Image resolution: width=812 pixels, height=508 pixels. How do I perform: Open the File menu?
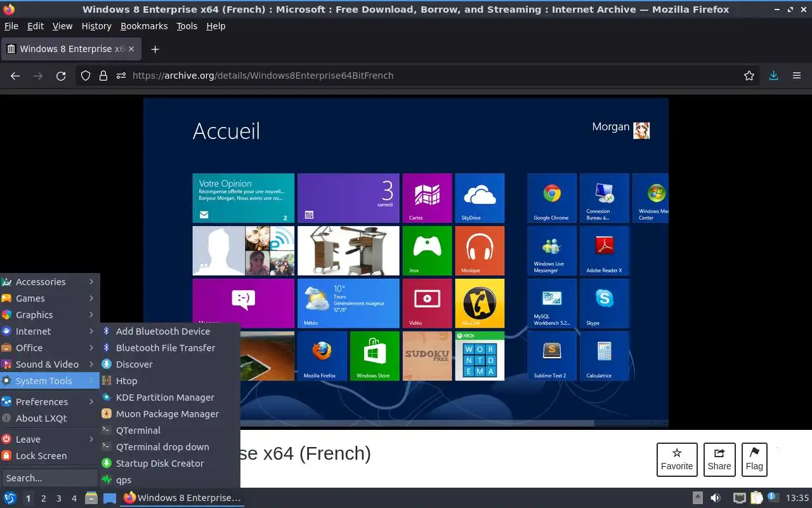pos(11,26)
